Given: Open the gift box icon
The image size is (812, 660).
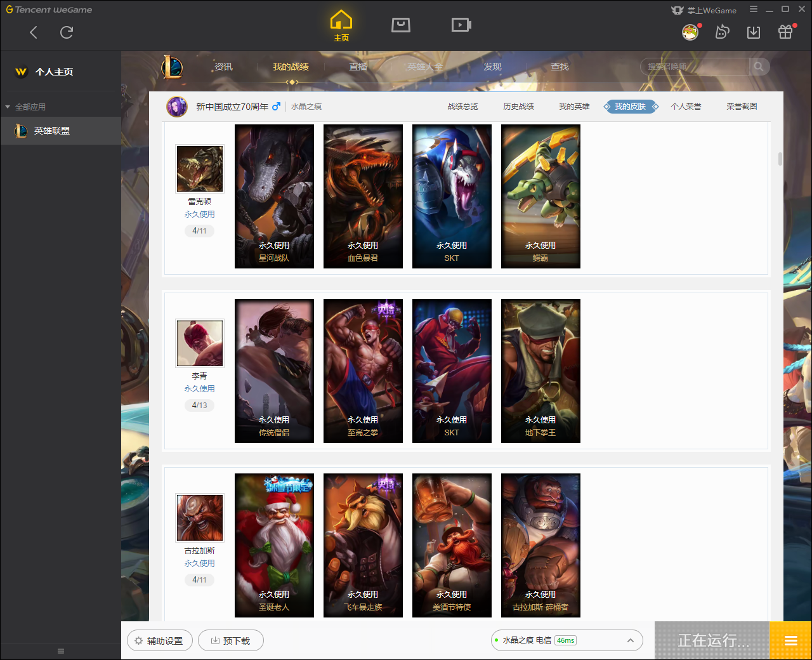Looking at the screenshot, I should 785,32.
